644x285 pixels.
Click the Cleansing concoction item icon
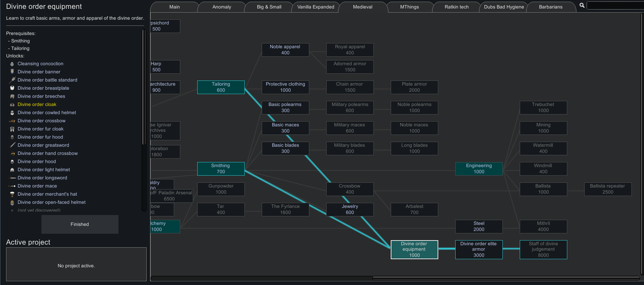[x=12, y=64]
